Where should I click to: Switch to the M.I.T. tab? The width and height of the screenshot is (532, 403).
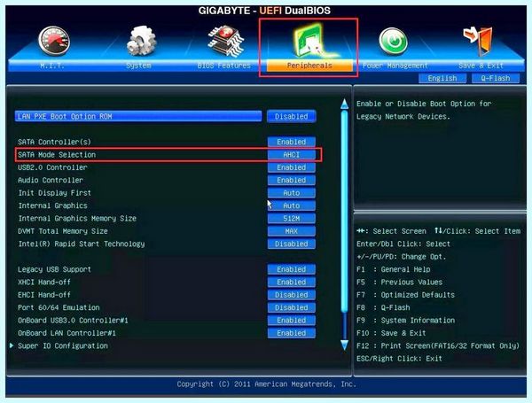[52, 66]
